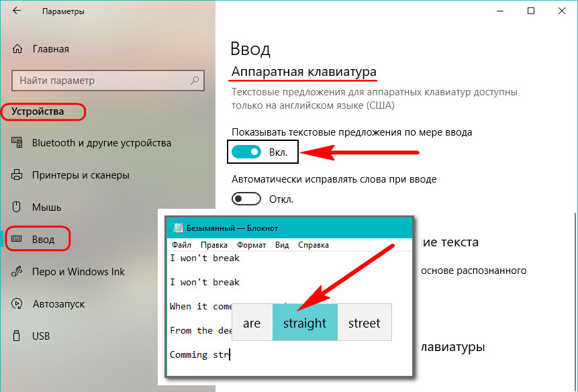
Task: Choose the 'are' text suggestion
Action: [x=252, y=322]
